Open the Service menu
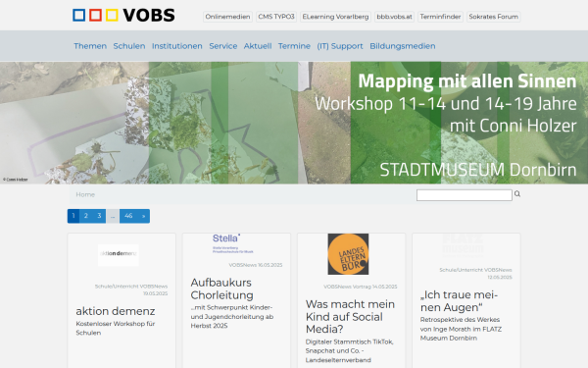Screen dimensions: 588x368 223,46
